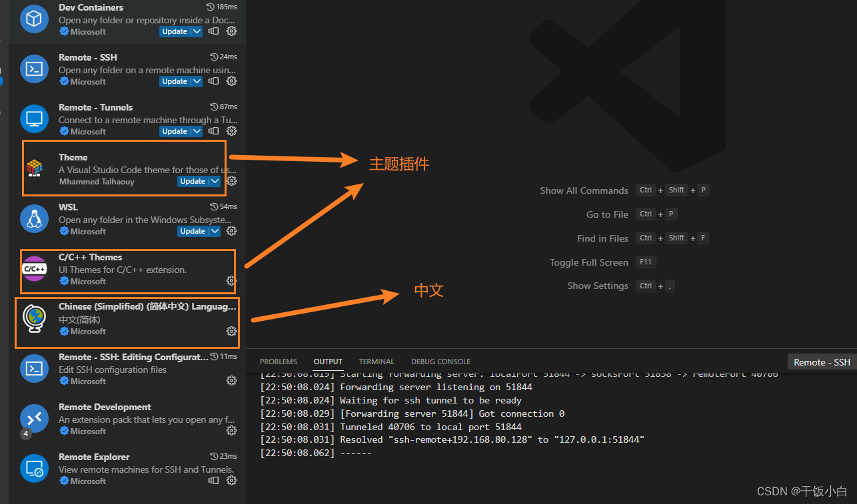The width and height of the screenshot is (857, 504).
Task: Expand the WSL Update dropdown arrow
Action: point(214,231)
